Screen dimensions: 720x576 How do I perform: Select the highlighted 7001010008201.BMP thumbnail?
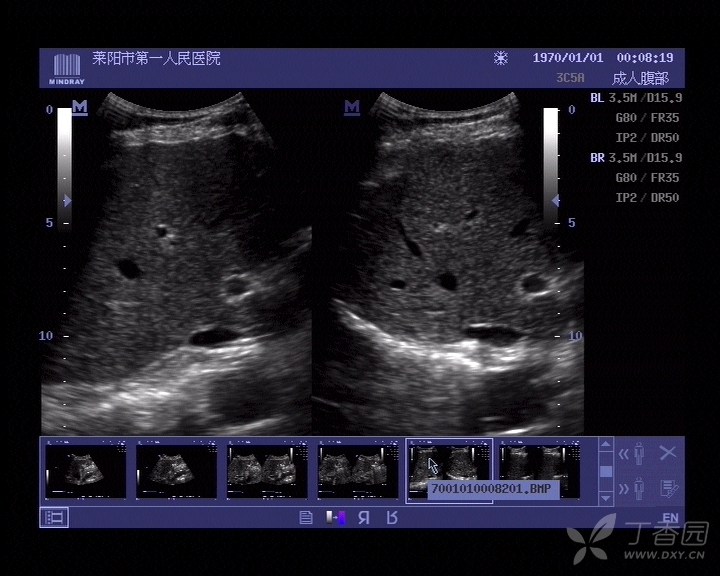449,470
